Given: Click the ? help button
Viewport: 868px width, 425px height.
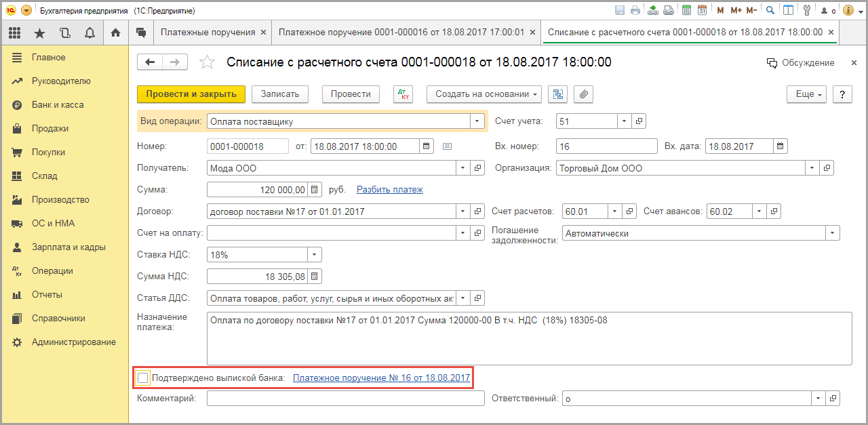Looking at the screenshot, I should point(842,94).
